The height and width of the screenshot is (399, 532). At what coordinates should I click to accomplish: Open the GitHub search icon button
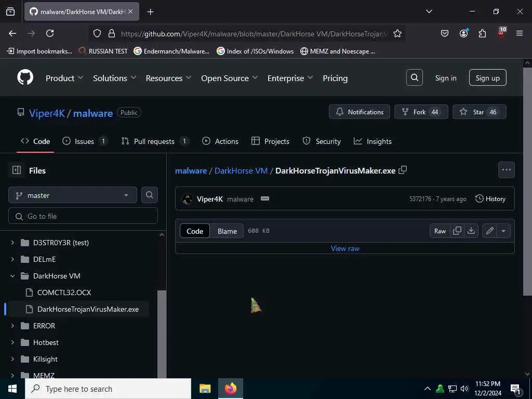tap(414, 78)
